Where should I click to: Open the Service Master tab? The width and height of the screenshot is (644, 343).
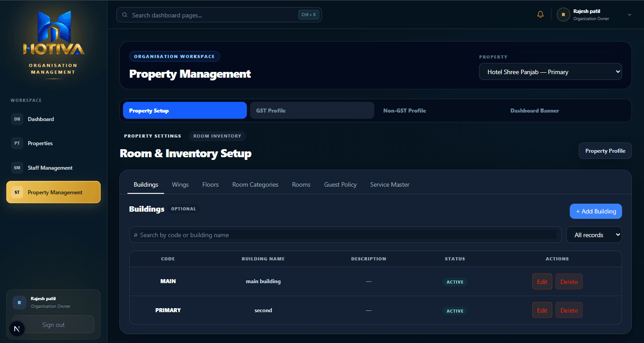point(390,184)
